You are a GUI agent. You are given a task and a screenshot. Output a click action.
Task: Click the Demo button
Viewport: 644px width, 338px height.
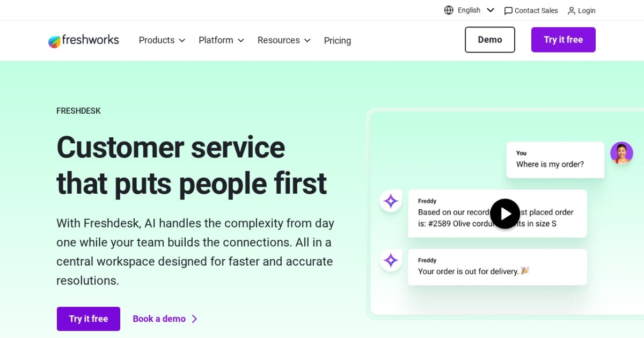489,40
